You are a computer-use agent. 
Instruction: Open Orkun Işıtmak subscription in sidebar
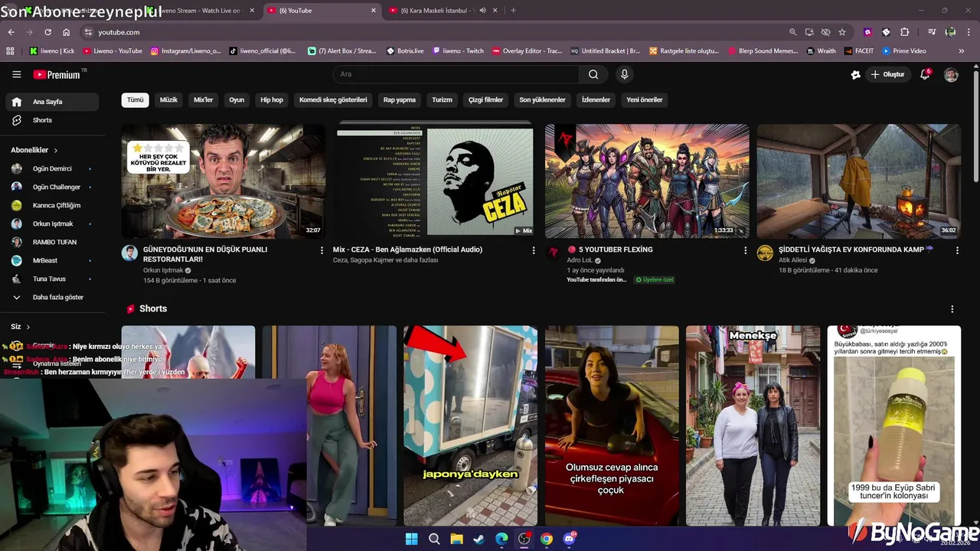coord(52,223)
